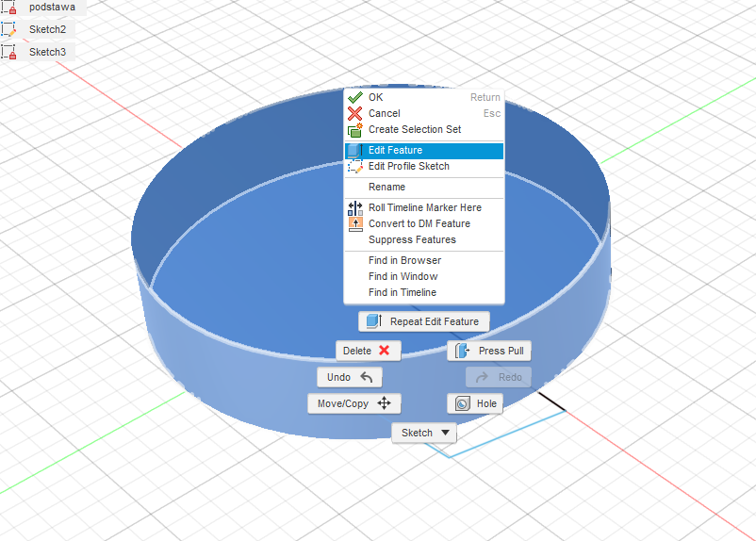Click the Create Selection Set icon
Image resolution: width=756 pixels, height=541 pixels.
(355, 130)
